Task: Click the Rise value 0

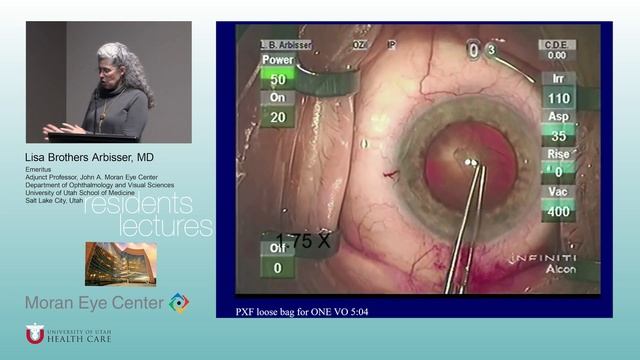Action: (x=559, y=172)
